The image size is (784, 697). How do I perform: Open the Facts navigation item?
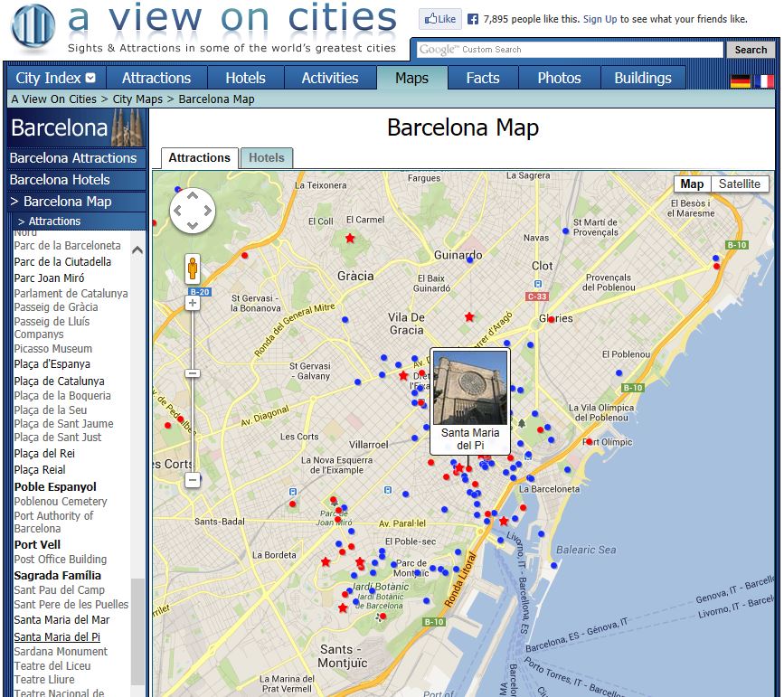click(x=483, y=78)
